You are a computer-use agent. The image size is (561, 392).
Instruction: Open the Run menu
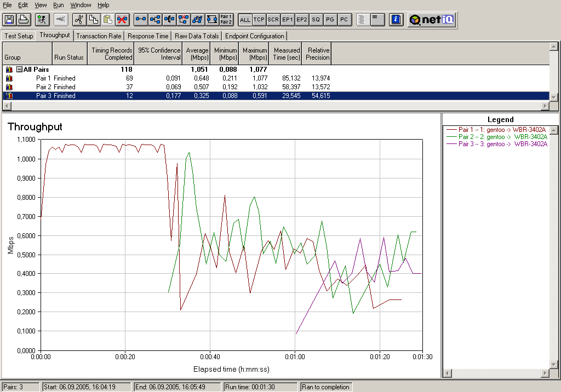[58, 5]
